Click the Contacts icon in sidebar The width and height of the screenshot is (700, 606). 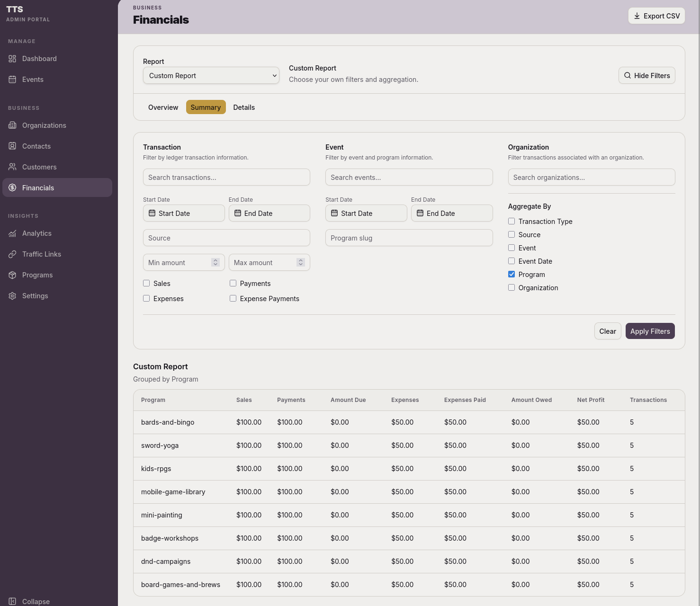pos(12,146)
